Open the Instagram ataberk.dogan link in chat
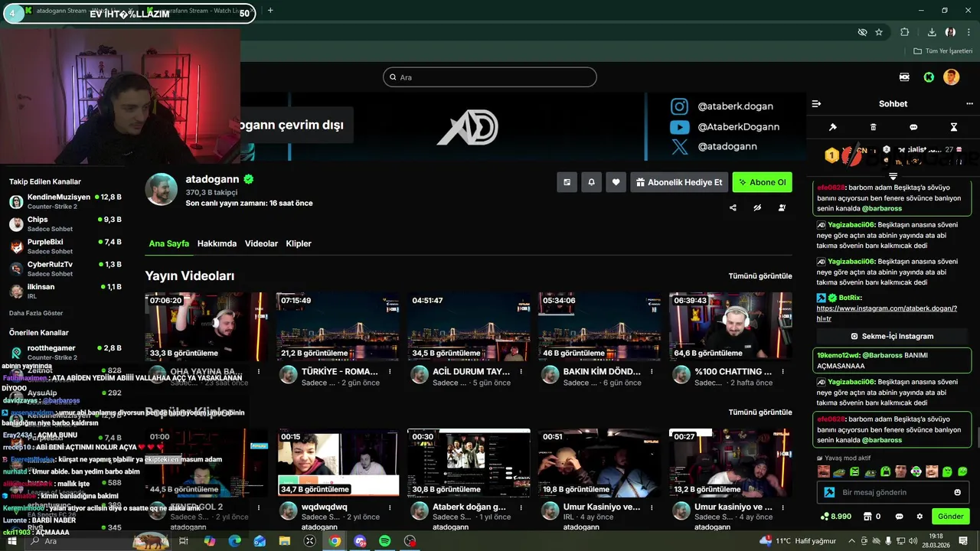This screenshot has height=551, width=980. pos(887,313)
